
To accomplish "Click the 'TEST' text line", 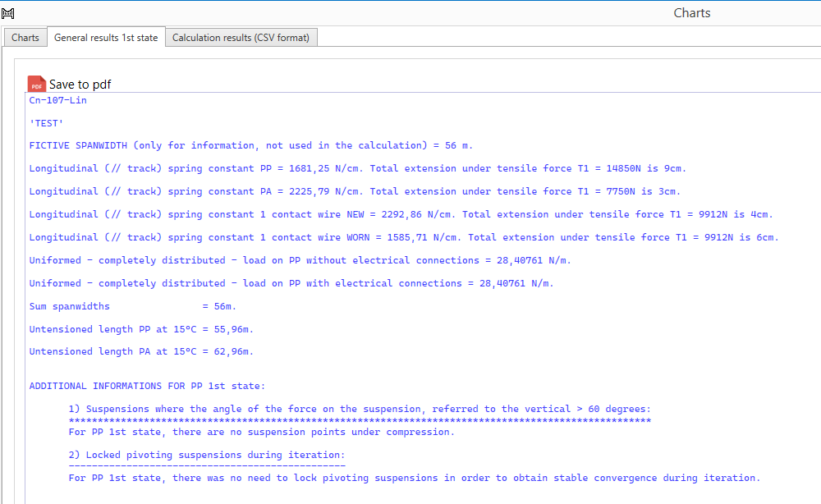I will click(46, 123).
